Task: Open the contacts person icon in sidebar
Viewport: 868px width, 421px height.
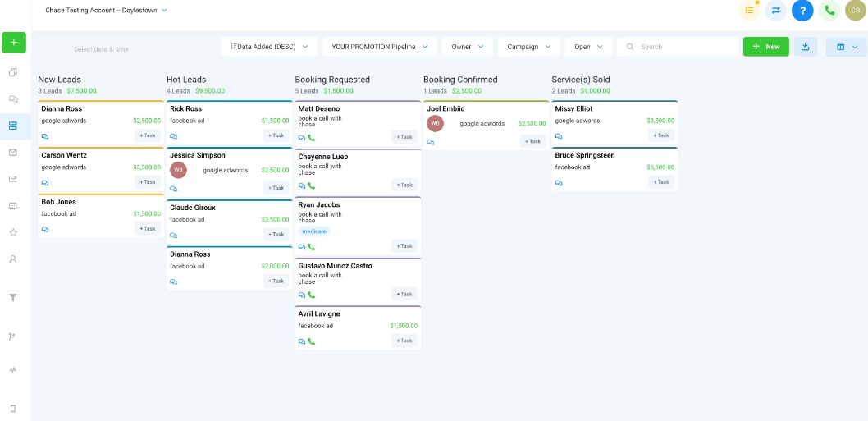Action: (13, 259)
